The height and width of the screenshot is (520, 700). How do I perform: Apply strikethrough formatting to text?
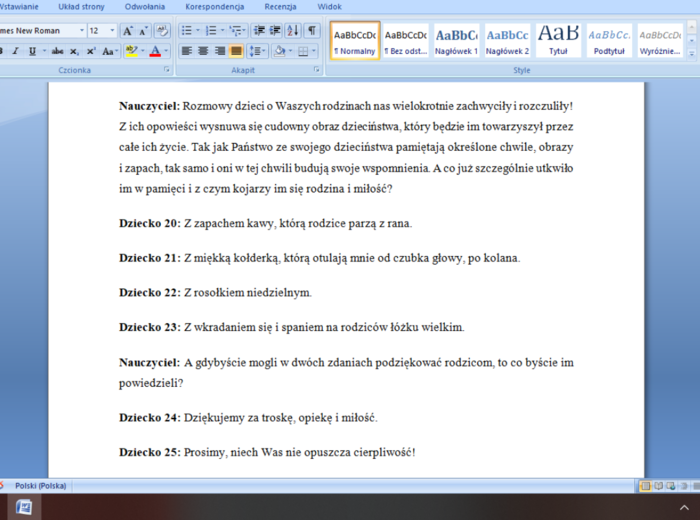[58, 51]
